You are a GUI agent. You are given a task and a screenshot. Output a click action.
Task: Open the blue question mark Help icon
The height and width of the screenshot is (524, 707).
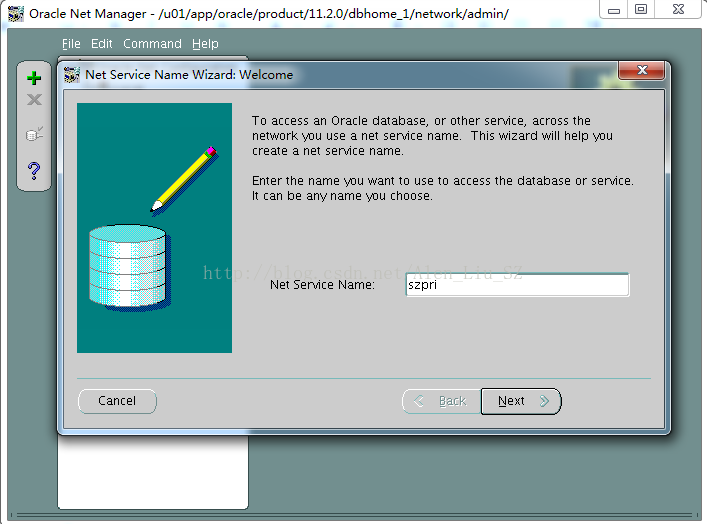click(x=34, y=171)
